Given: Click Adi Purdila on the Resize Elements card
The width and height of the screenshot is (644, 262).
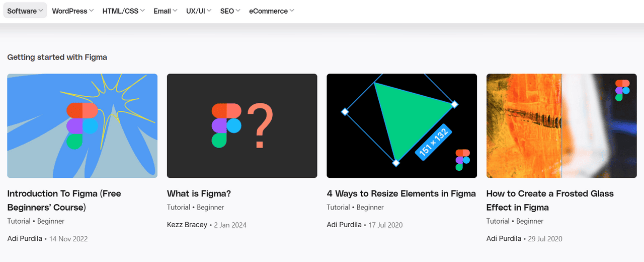Looking at the screenshot, I should pos(344,225).
